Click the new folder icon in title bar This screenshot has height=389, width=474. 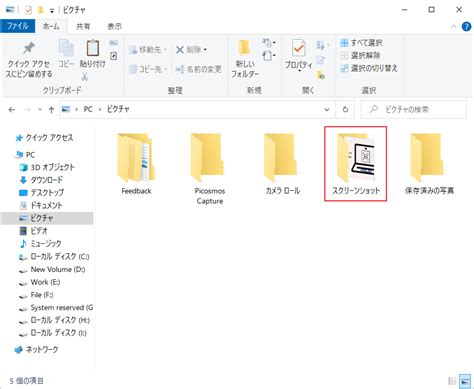(x=41, y=10)
